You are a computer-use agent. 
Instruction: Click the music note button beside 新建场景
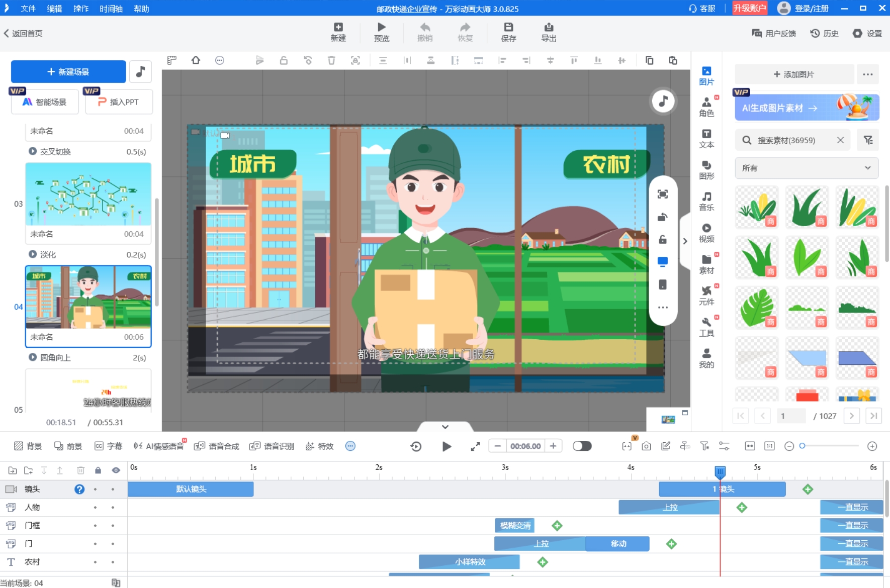(x=141, y=71)
